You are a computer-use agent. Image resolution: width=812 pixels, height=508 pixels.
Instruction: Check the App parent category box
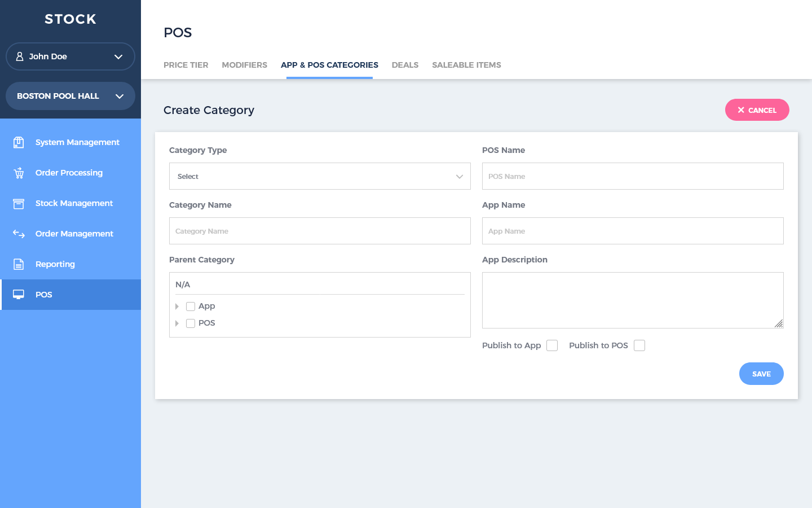(191, 306)
